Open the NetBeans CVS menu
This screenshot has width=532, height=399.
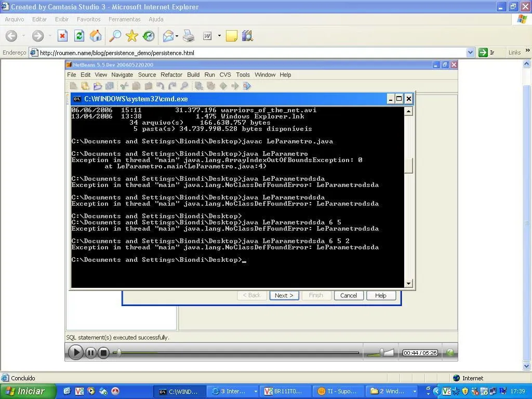tap(225, 75)
